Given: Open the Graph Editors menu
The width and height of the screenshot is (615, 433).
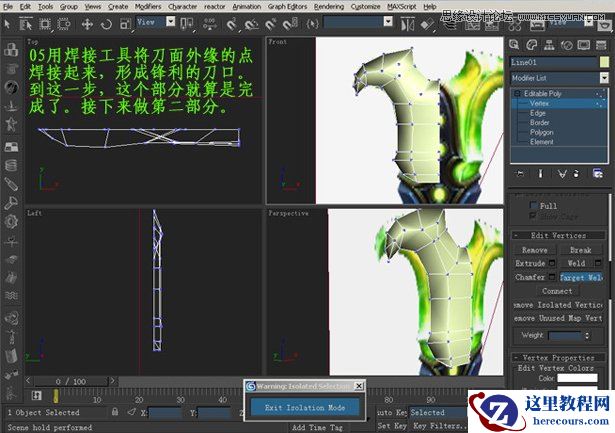Looking at the screenshot, I should pyautogui.click(x=287, y=7).
